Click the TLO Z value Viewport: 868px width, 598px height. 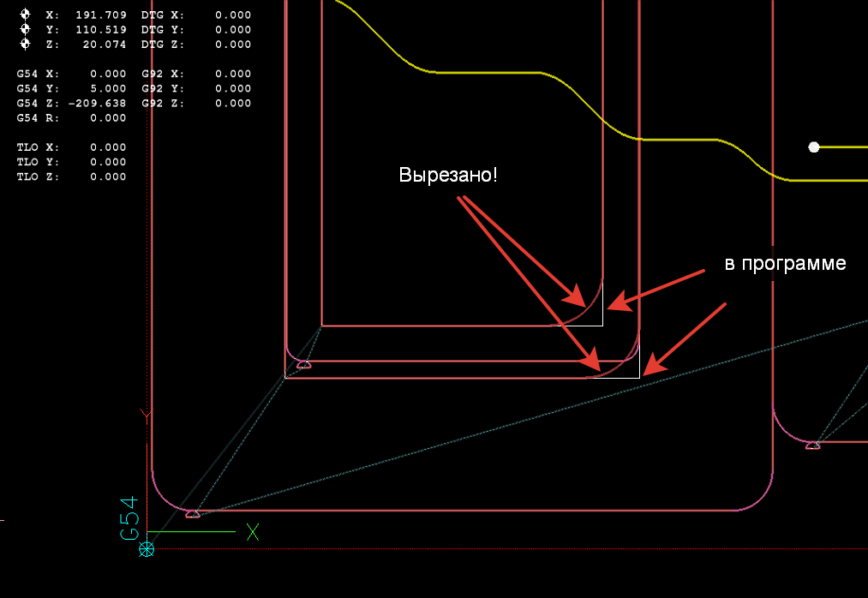point(108,176)
